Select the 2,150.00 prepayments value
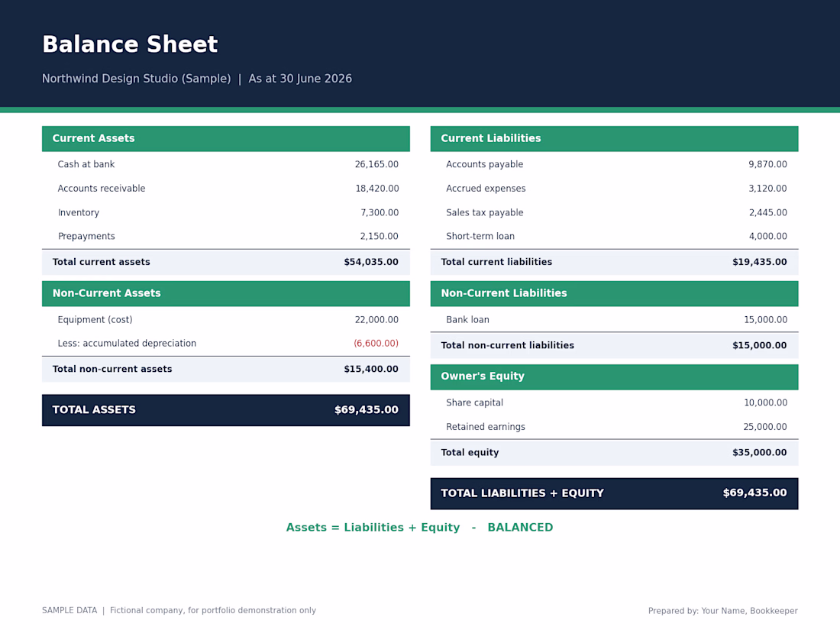 click(x=380, y=236)
